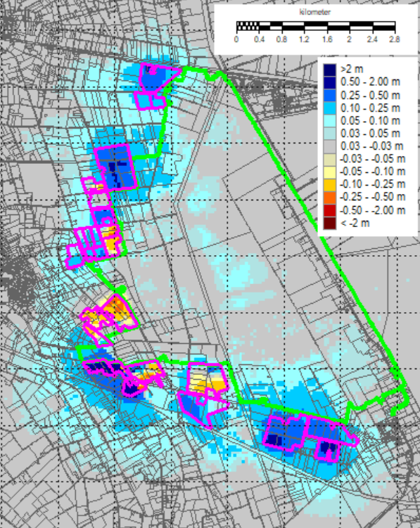Click the grey 0.03 - -0.03 m swatch
This screenshot has height=528, width=420.
point(330,146)
